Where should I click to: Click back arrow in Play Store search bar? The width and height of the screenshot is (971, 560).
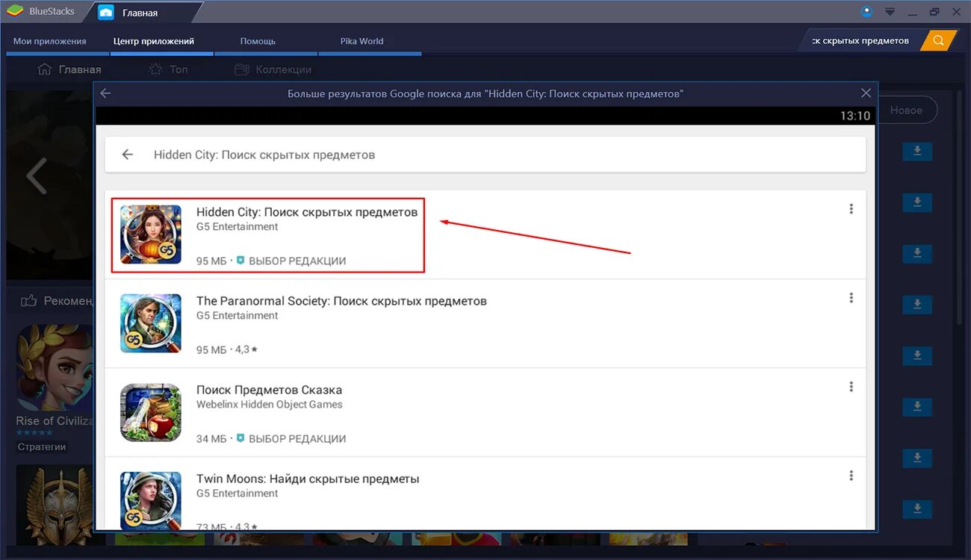click(x=128, y=155)
